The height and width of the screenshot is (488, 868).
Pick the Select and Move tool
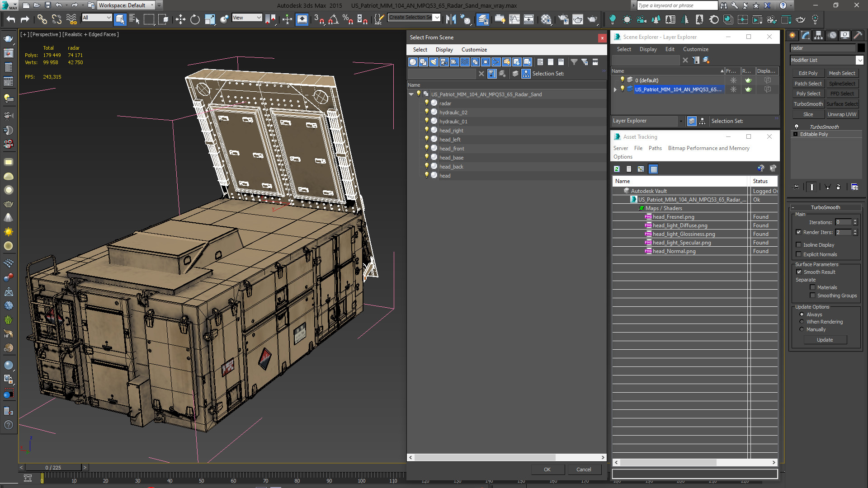click(180, 19)
